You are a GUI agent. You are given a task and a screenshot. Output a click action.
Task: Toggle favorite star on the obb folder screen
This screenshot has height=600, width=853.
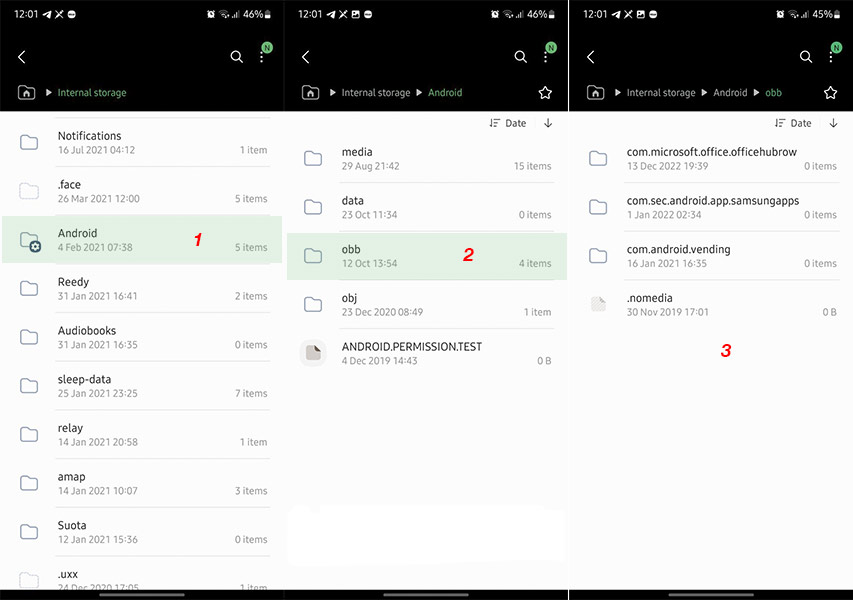[x=830, y=92]
